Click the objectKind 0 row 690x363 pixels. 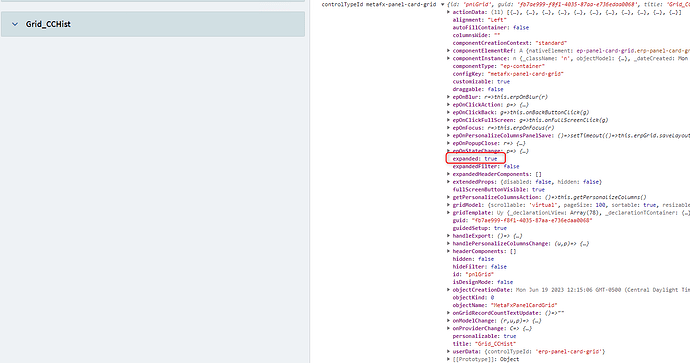(x=473, y=297)
